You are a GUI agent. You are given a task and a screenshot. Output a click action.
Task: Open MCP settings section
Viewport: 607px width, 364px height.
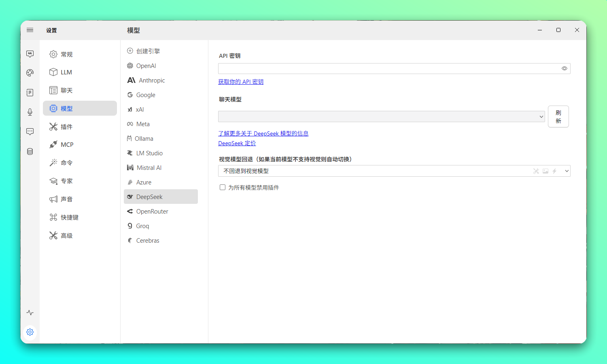pyautogui.click(x=80, y=144)
